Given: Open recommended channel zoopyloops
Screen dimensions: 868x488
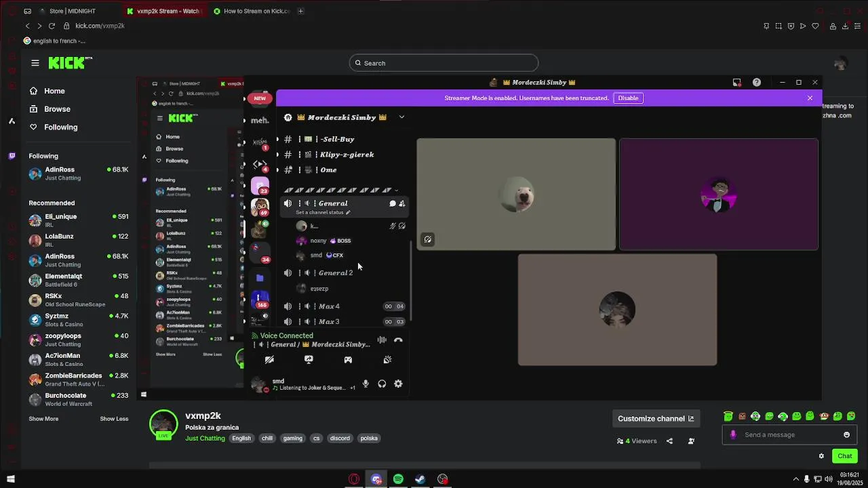Looking at the screenshot, I should [x=78, y=340].
